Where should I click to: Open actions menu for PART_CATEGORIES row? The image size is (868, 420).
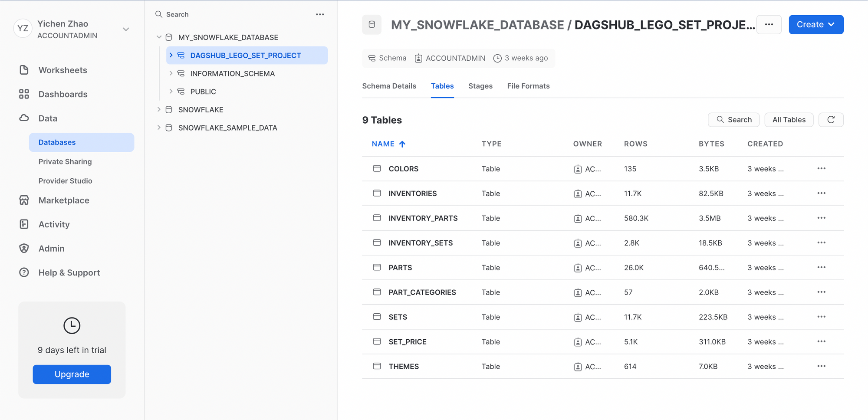[x=821, y=292]
